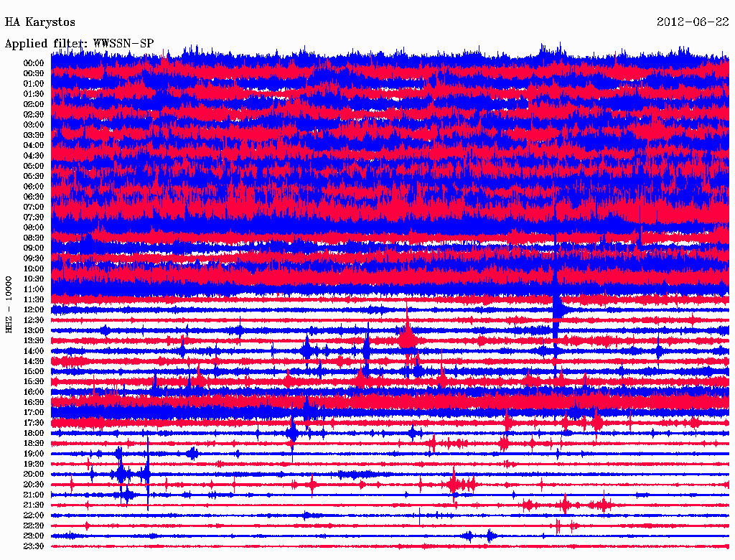Select the '22:00' time label

click(x=34, y=515)
